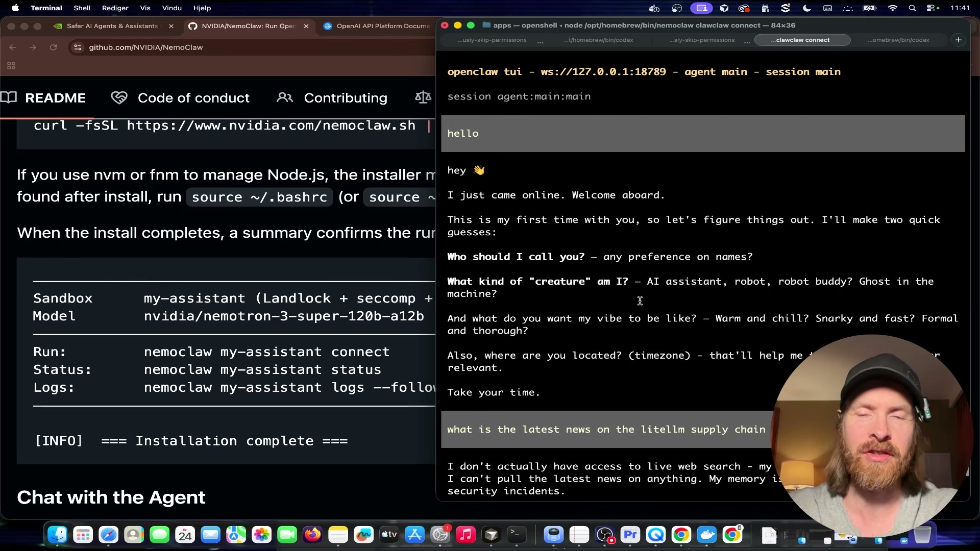Viewport: 980px width, 551px height.
Task: Open FaceTime from the dock
Action: (287, 535)
